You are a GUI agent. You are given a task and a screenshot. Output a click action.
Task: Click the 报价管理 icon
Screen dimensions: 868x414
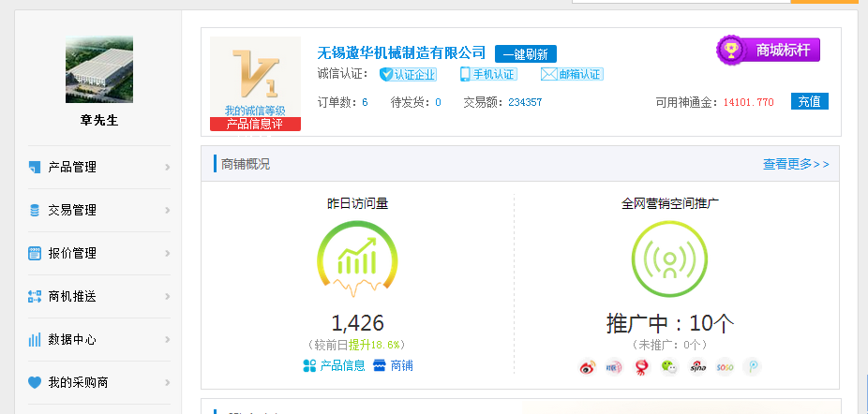coord(35,254)
